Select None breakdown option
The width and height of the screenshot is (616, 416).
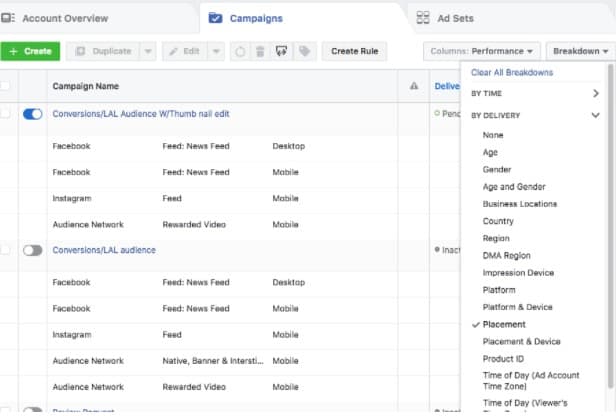point(493,135)
